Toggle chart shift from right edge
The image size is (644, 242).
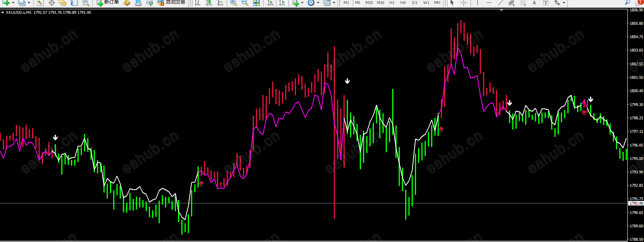coord(282,2)
